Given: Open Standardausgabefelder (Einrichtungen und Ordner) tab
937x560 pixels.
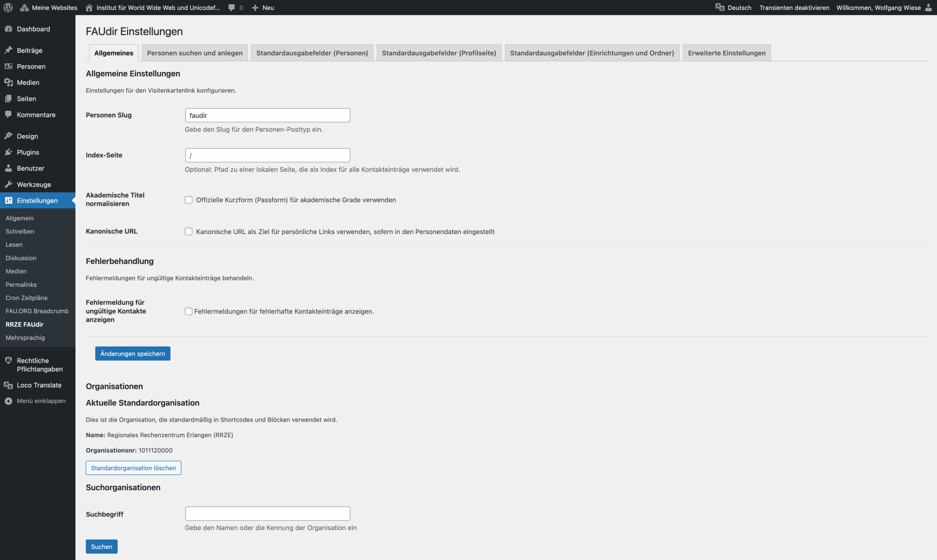Looking at the screenshot, I should pos(592,53).
